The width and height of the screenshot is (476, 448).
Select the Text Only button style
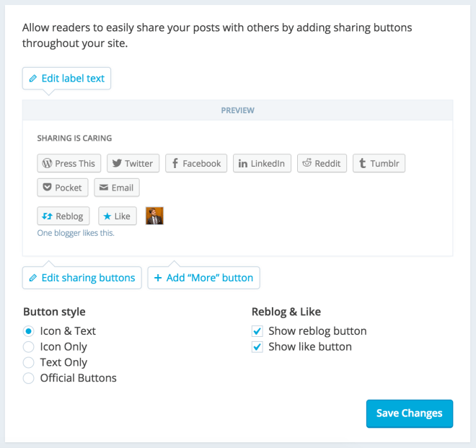point(29,363)
